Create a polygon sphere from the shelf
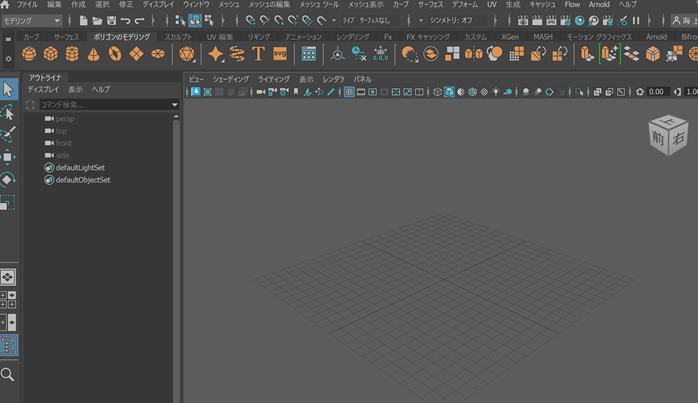The image size is (698, 403). [29, 54]
